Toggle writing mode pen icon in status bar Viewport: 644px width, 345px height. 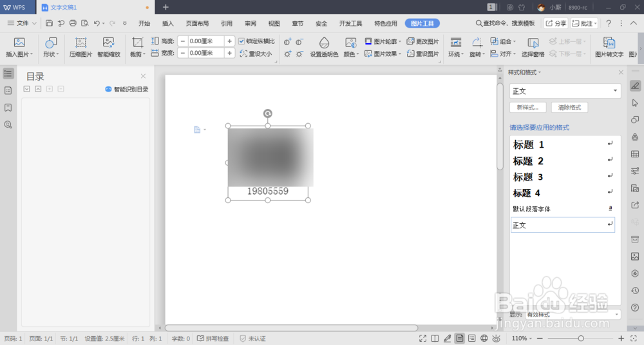[x=448, y=339]
